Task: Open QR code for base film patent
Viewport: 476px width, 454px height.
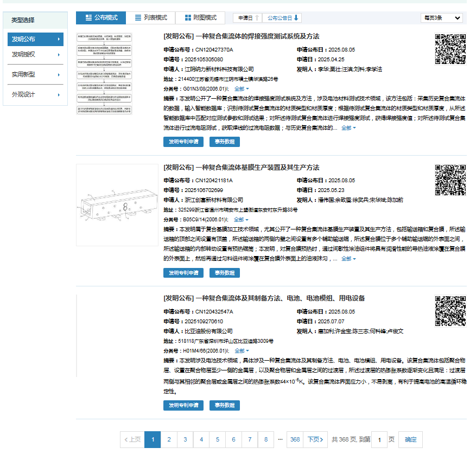Action: click(450, 180)
